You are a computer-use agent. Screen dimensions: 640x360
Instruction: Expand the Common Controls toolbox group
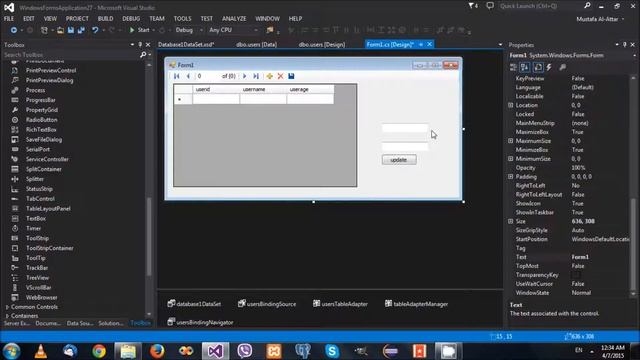pyautogui.click(x=7, y=307)
